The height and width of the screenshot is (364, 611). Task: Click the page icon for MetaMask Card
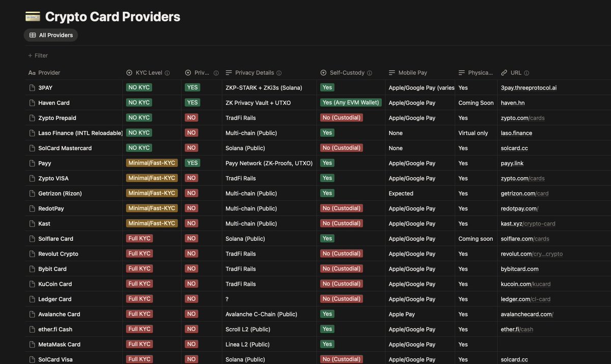pos(32,344)
